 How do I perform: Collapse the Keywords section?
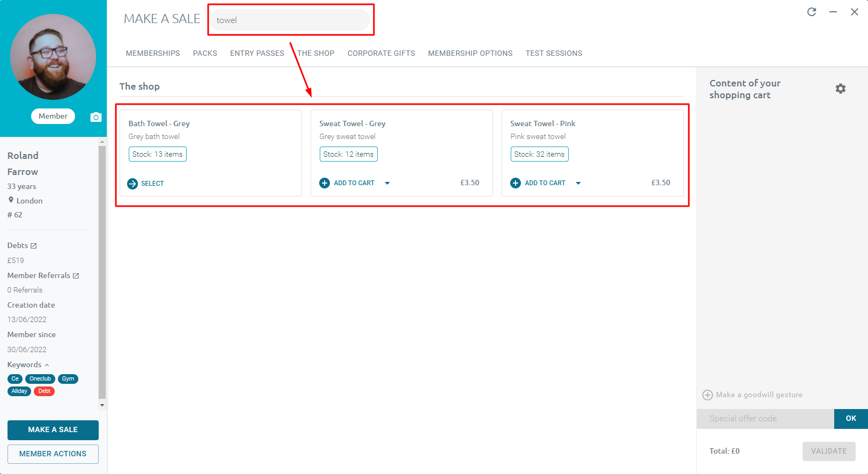[47, 365]
